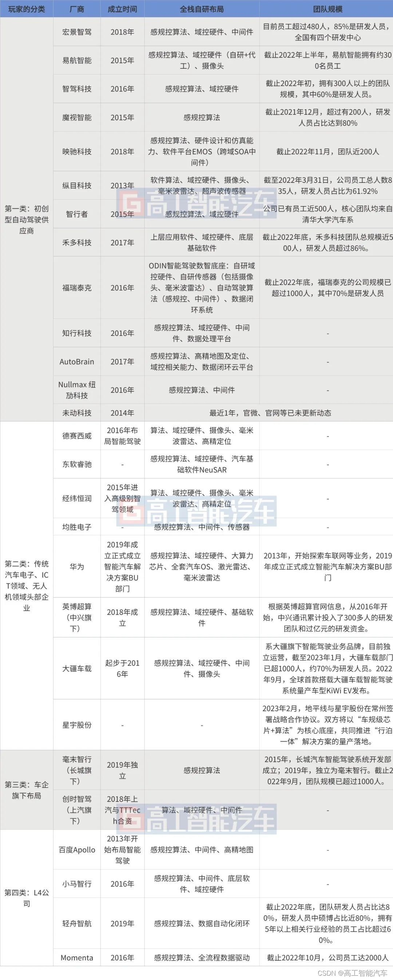393x980 pixels.
Task: Select the 智行者 vendor cell
Action: point(77,214)
